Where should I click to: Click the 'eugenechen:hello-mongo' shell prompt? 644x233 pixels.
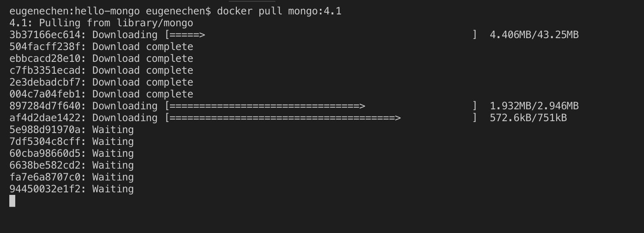74,11
